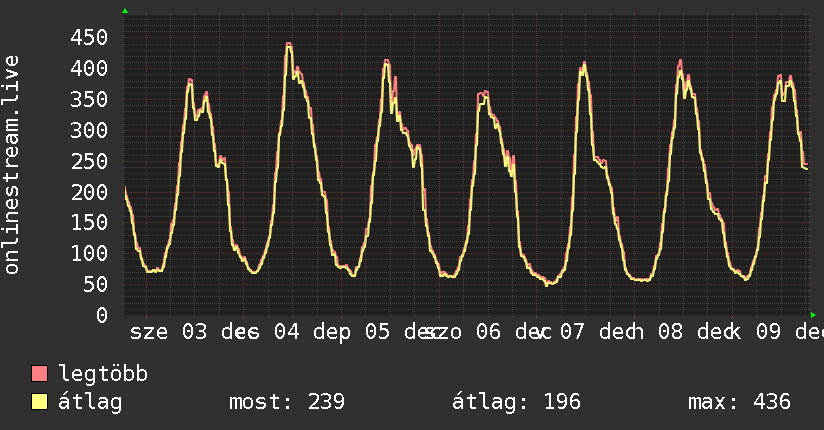Click the 08 date axis label

[x=671, y=332]
